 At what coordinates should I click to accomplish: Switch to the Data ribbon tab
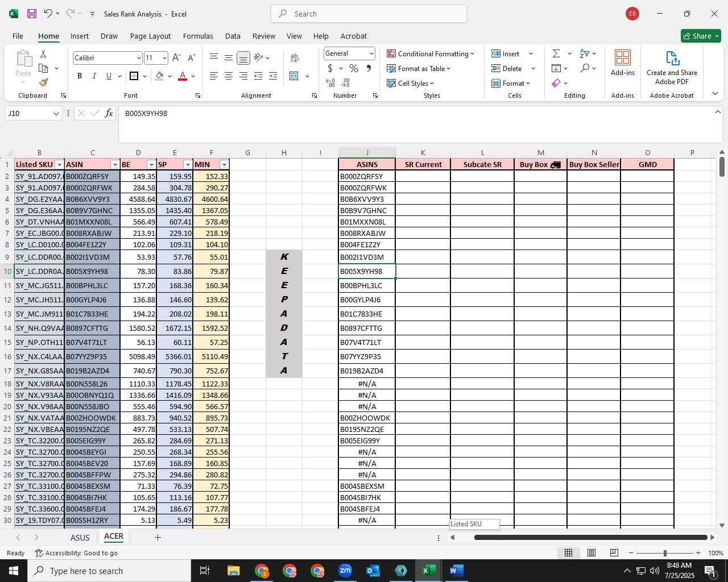click(233, 36)
